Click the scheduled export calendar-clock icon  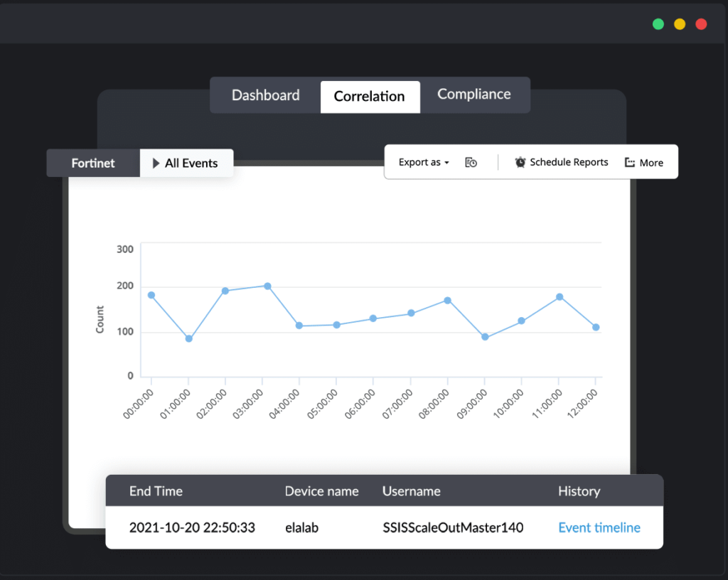(x=471, y=162)
